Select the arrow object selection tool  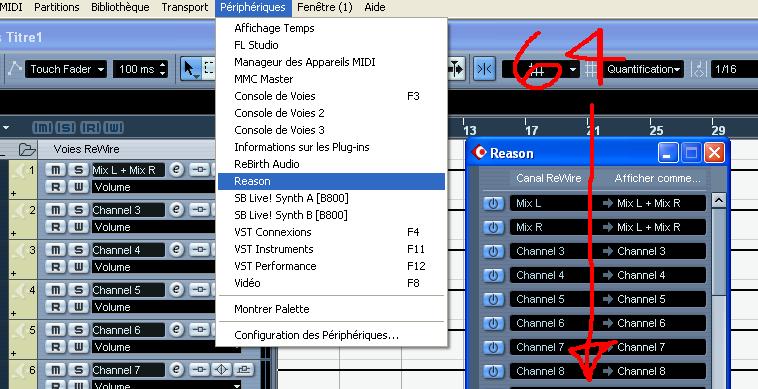190,69
